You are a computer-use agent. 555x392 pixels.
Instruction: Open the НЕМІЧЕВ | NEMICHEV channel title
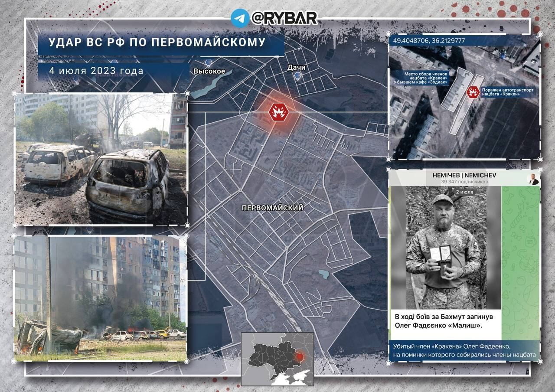[464, 175]
